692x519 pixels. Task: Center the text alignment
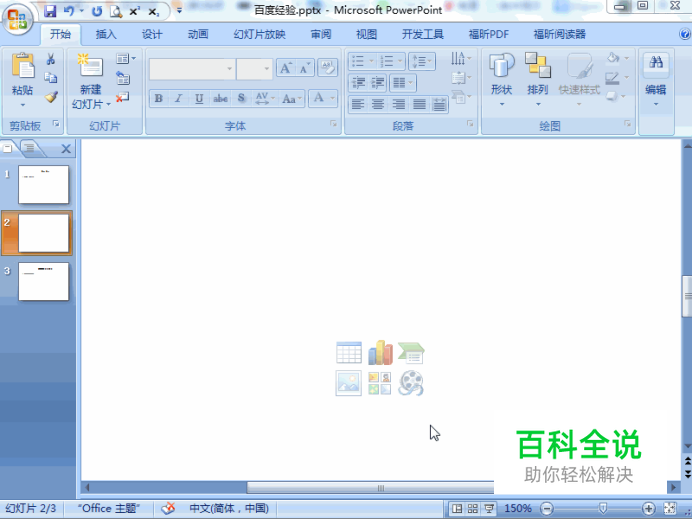click(x=378, y=105)
